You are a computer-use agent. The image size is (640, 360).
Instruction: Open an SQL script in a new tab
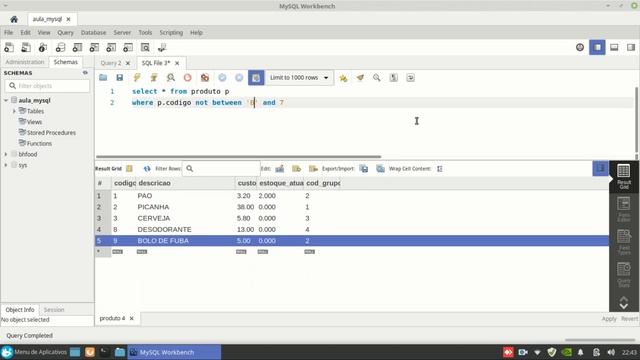(26, 47)
